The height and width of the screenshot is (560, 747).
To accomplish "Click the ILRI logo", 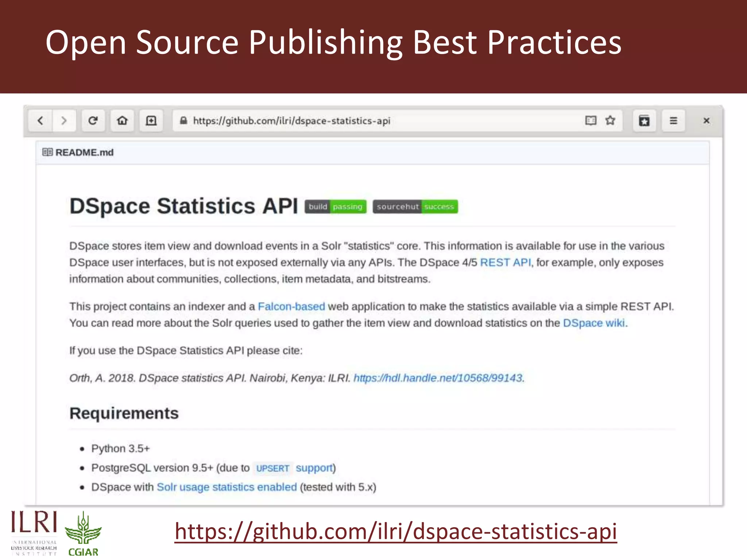I will (34, 533).
